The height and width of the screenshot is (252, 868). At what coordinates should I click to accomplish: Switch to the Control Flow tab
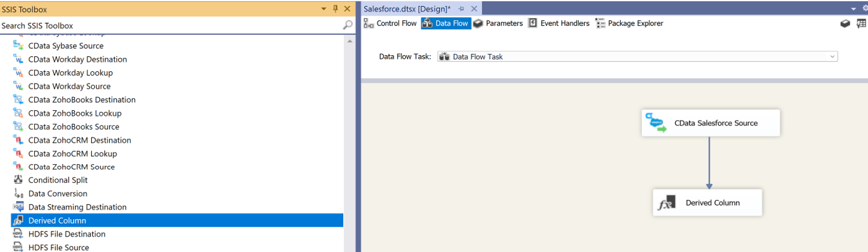coord(390,24)
